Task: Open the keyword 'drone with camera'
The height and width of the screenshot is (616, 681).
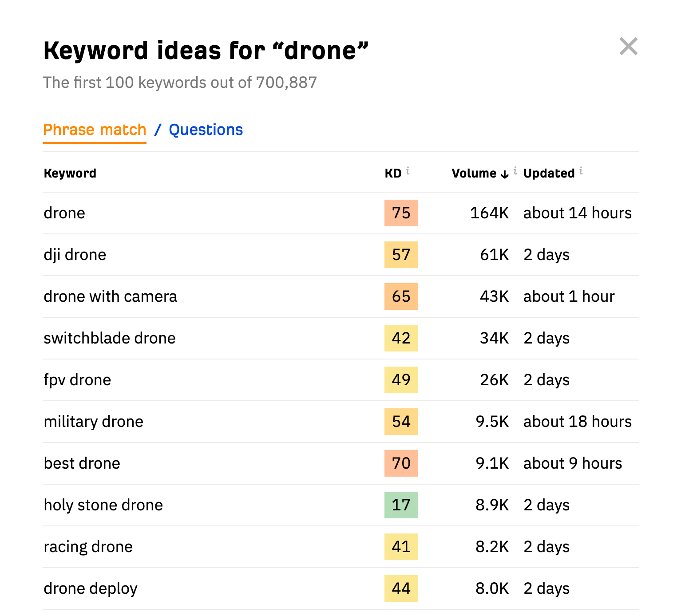Action: [x=110, y=296]
